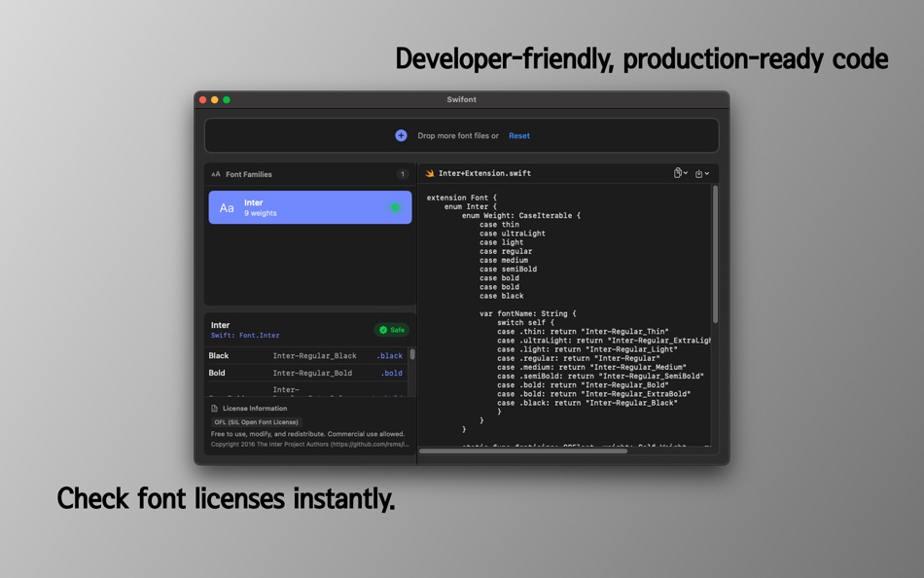Click Inter-Regular_Black font name
The height and width of the screenshot is (578, 924).
point(315,355)
